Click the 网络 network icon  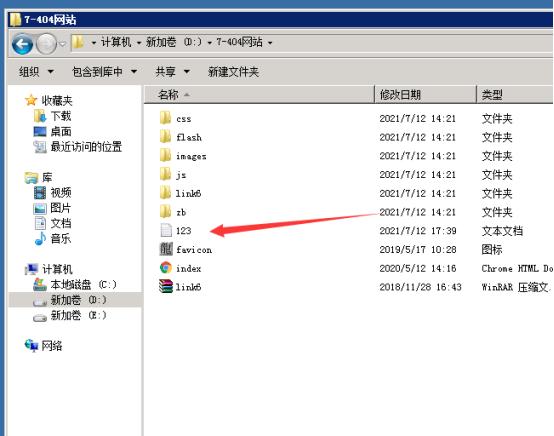click(31, 346)
